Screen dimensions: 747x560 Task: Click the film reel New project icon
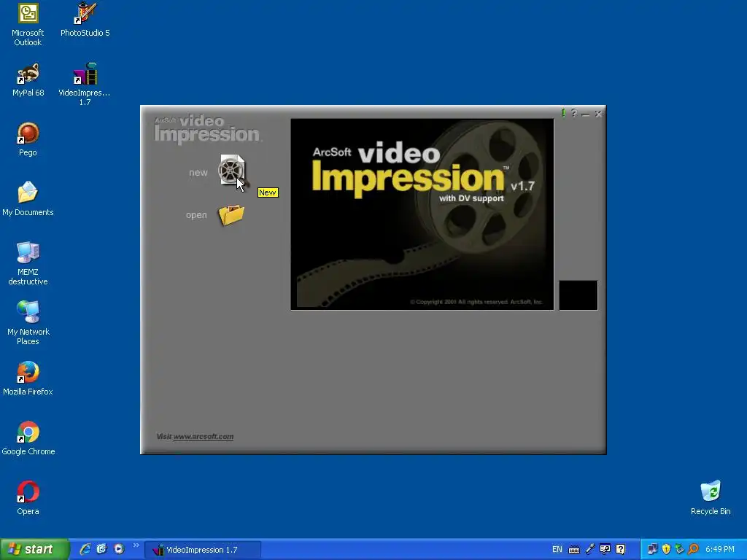[x=232, y=169]
